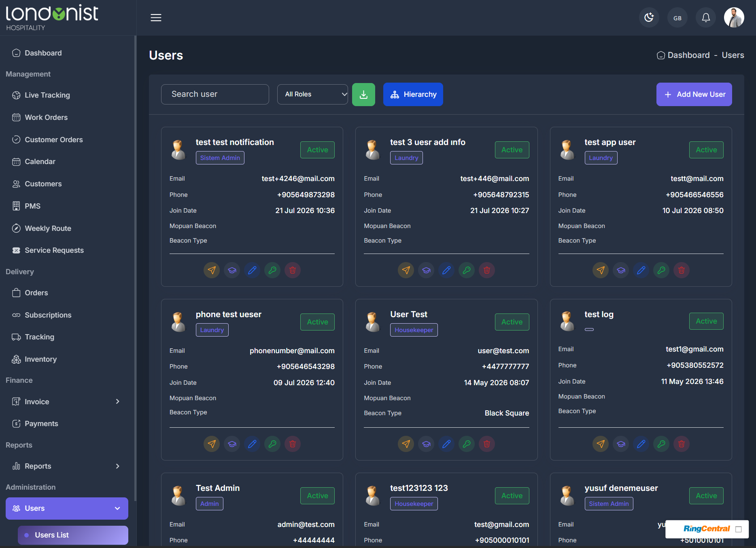Open the profile avatar menu in the header

pos(734,17)
